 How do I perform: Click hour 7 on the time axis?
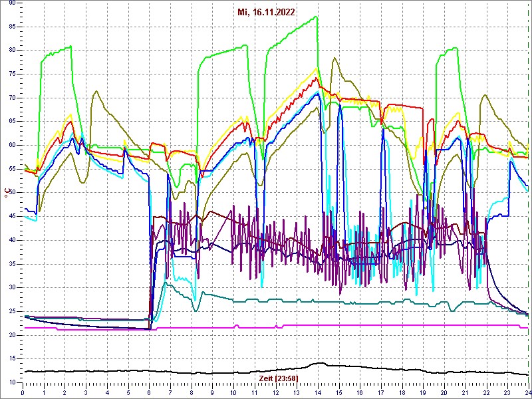(x=170, y=393)
